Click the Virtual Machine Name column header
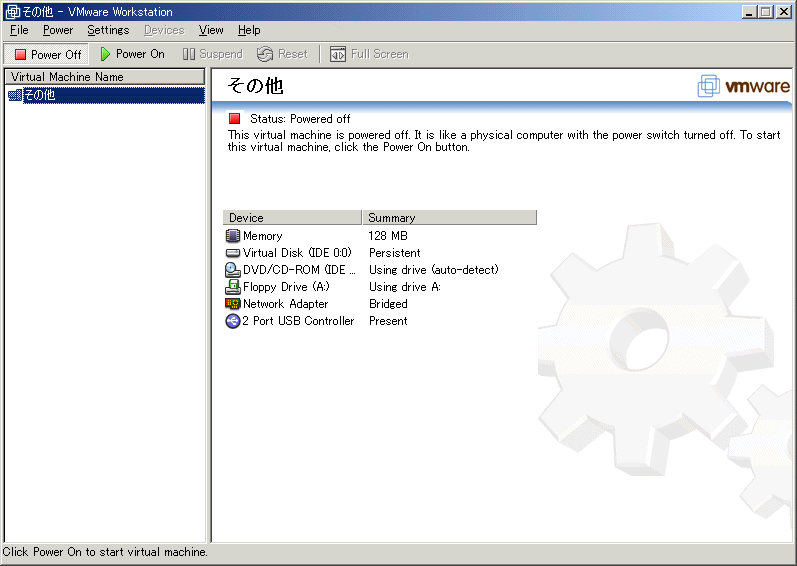This screenshot has height=566, width=797. (105, 77)
